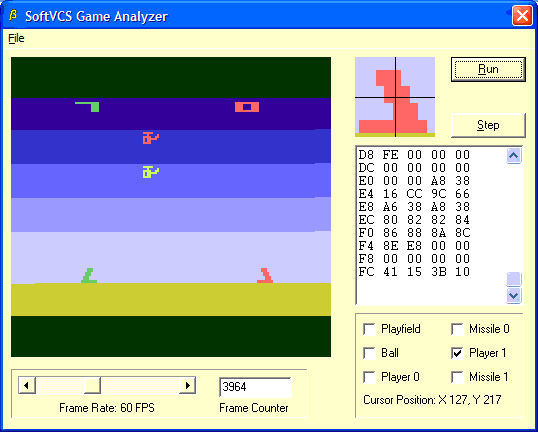This screenshot has width=538, height=432.
Task: Click the green cannon sprite on ground
Action: [x=89, y=276]
